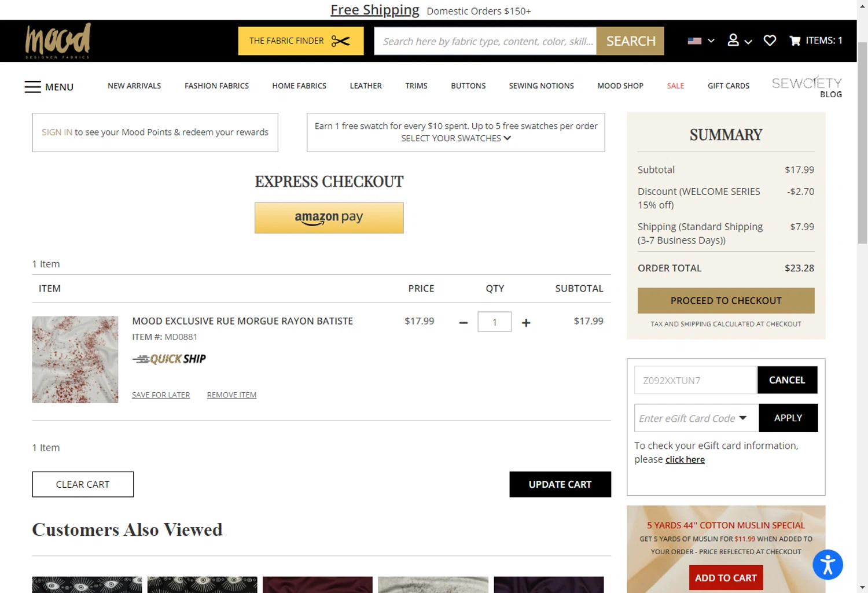Click PROCEED TO CHECKOUT
Image resolution: width=868 pixels, height=593 pixels.
tap(726, 301)
